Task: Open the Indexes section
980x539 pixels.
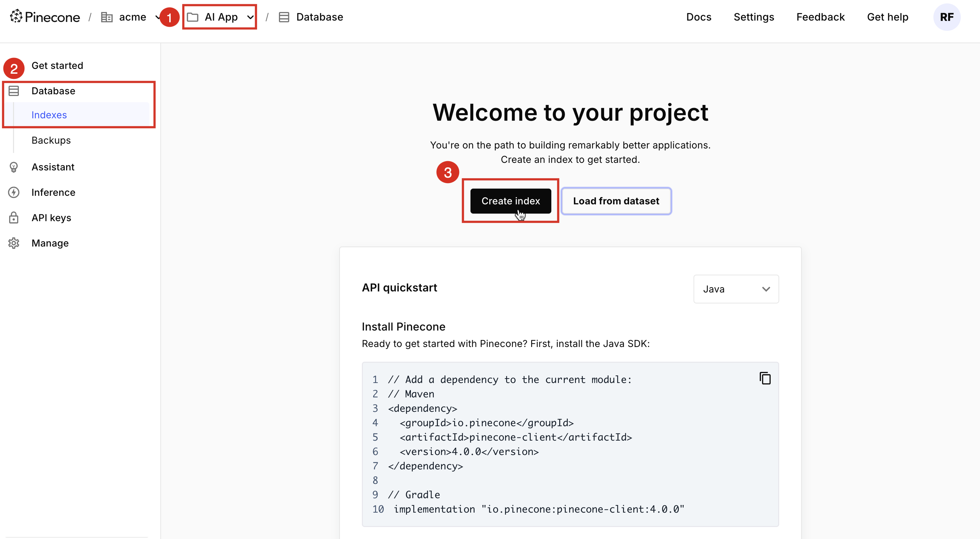Action: [x=49, y=115]
